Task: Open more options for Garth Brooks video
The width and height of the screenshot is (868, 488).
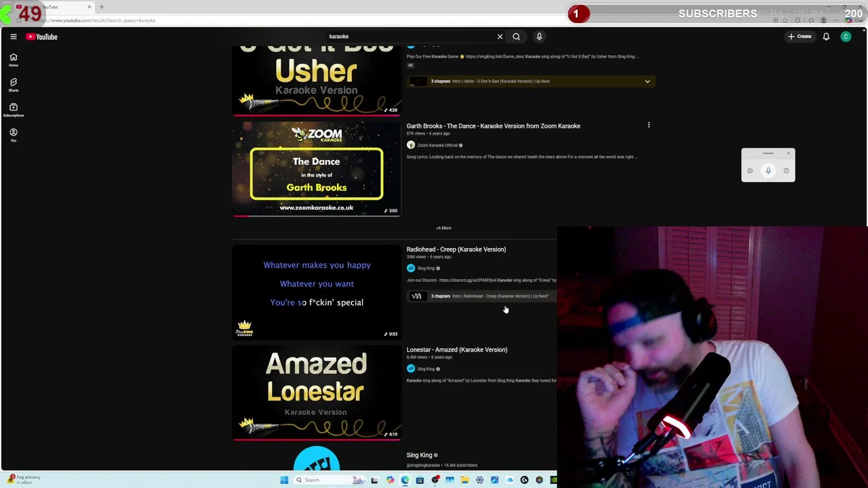Action: pyautogui.click(x=648, y=125)
